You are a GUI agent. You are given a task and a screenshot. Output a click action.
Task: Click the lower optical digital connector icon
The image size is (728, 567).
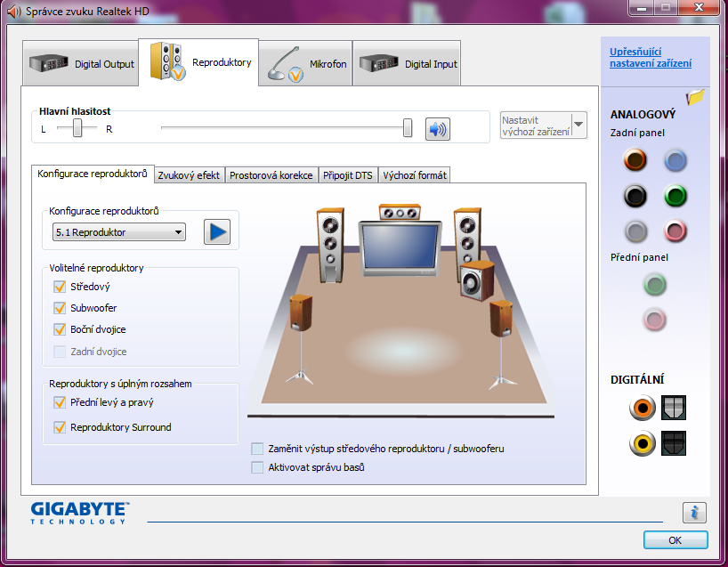[673, 443]
